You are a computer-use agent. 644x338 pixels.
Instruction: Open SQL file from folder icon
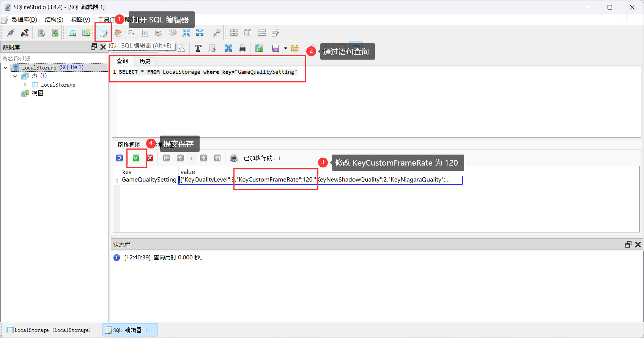[295, 48]
